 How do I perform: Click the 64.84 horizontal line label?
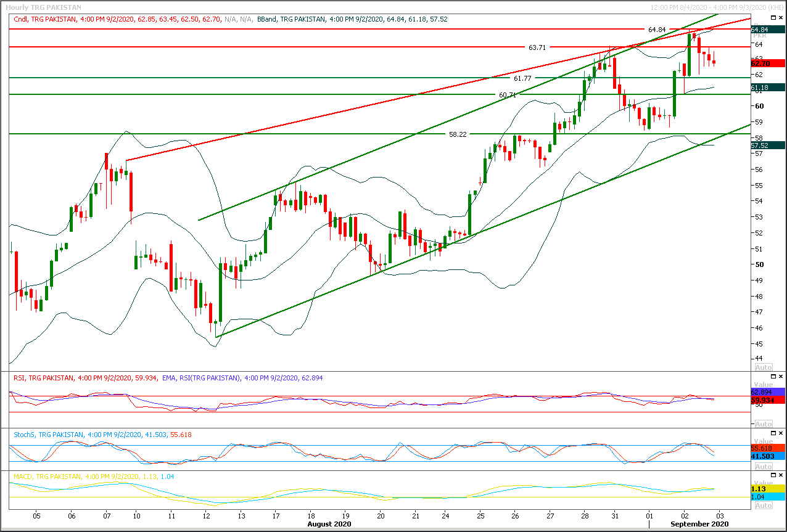(656, 30)
